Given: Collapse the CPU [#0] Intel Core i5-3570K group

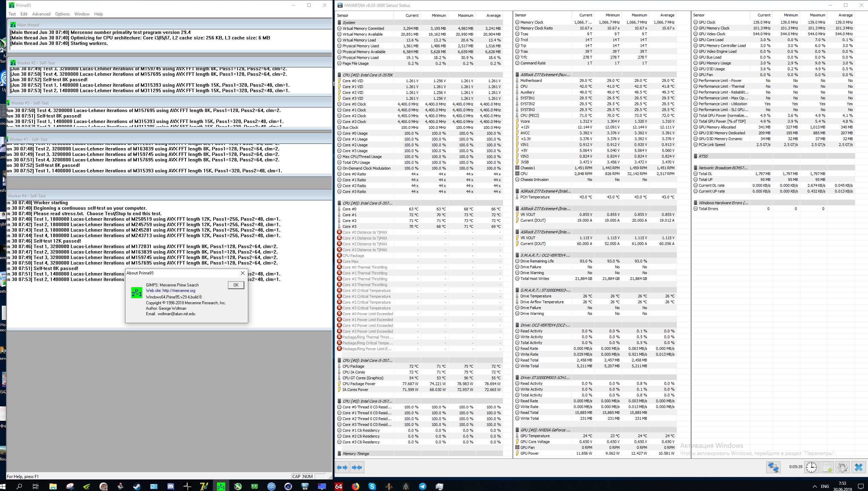Looking at the screenshot, I should [x=367, y=75].
